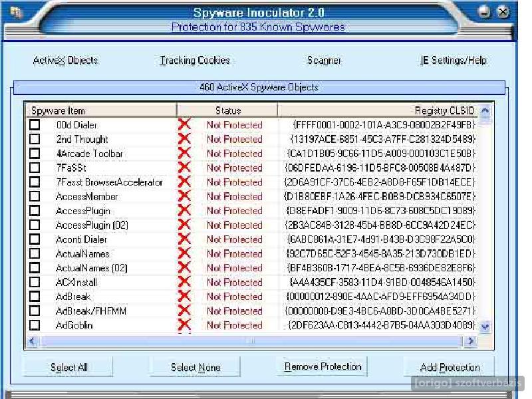Click the red X beside AccessPlugin (02)
Screen dimensions: 532x399
coord(184,225)
